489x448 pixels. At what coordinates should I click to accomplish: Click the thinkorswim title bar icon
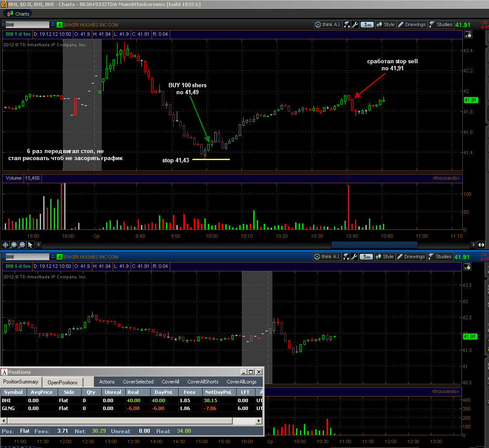(x=4, y=4)
